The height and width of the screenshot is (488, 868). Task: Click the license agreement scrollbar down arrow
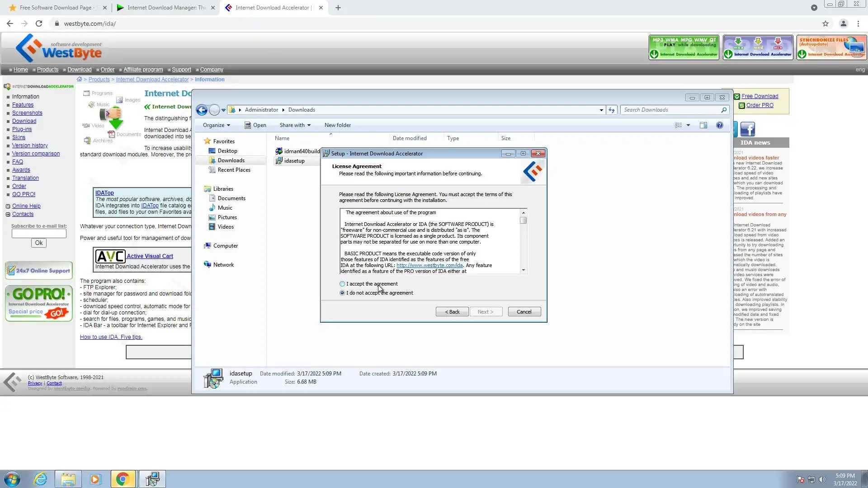(x=524, y=270)
